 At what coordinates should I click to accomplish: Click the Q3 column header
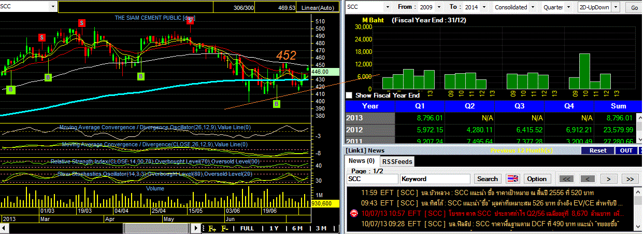[x=519, y=106]
